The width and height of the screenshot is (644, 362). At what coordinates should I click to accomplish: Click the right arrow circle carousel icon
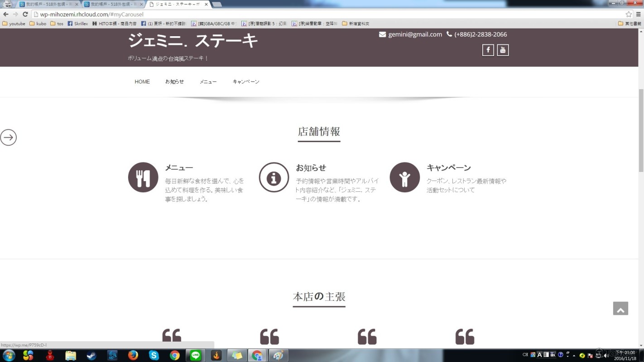click(8, 137)
